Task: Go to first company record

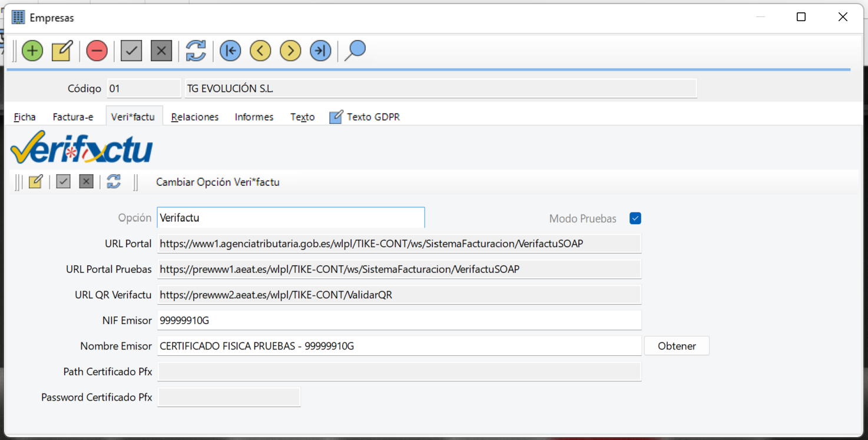Action: [230, 51]
